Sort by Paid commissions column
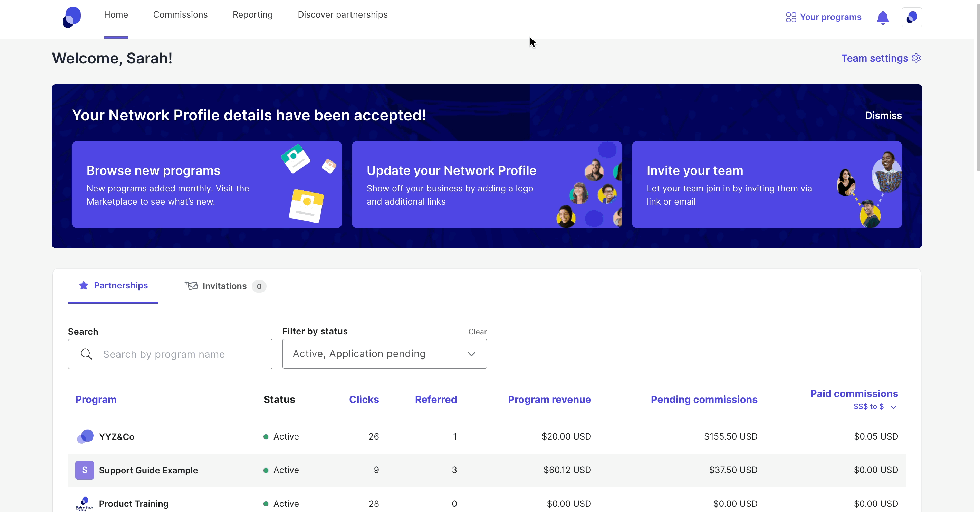The height and width of the screenshot is (512, 980). [x=854, y=394]
